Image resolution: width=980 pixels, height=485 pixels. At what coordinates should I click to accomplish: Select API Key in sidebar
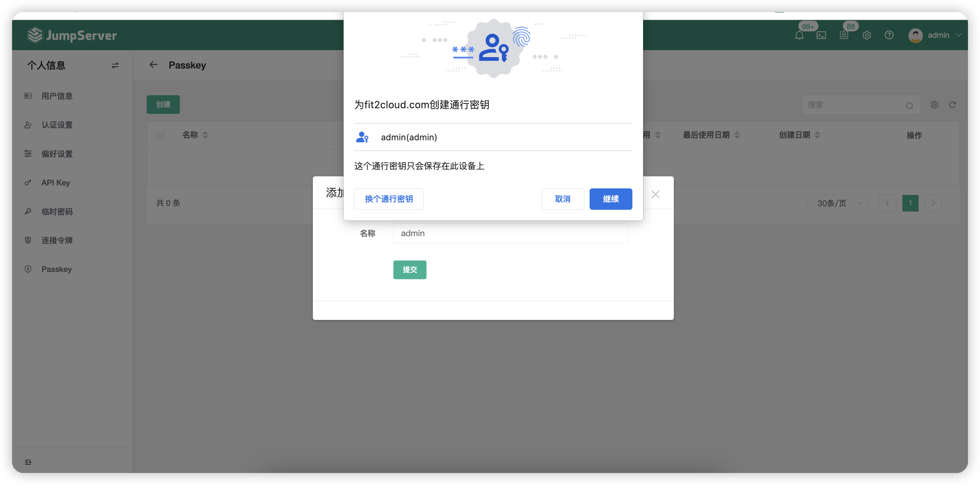55,183
